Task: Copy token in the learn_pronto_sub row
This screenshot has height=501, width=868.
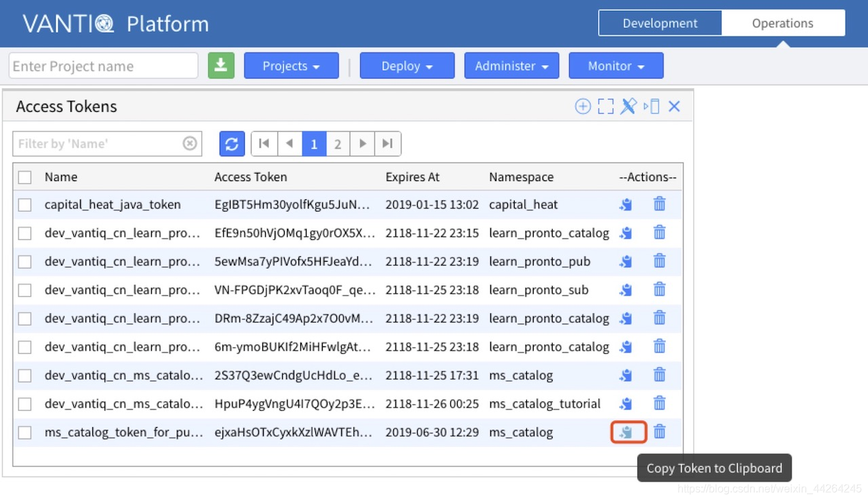Action: 626,290
